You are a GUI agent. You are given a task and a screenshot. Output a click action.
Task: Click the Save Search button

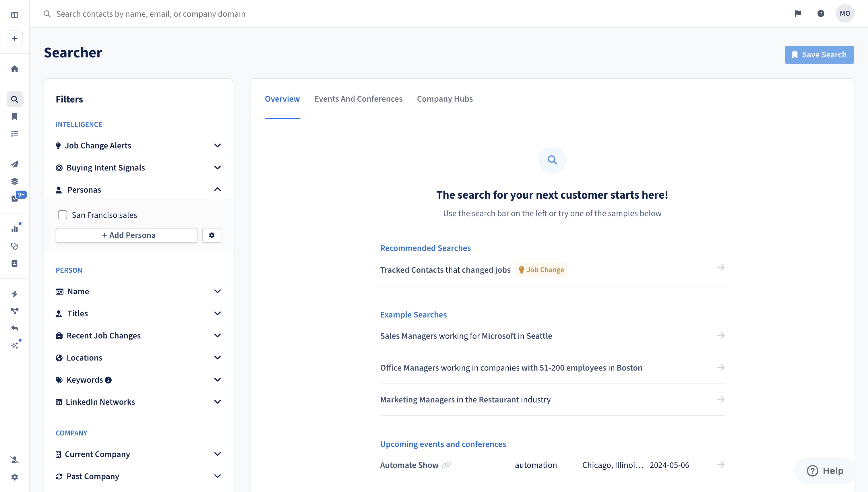click(819, 55)
